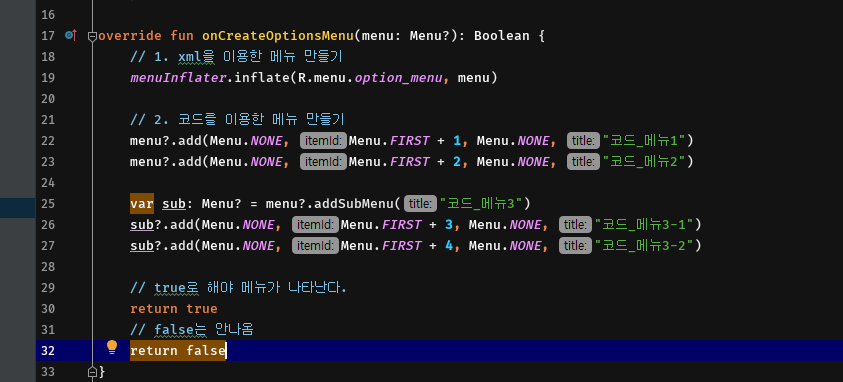
Task: Click the title hint on line 25
Action: point(420,204)
